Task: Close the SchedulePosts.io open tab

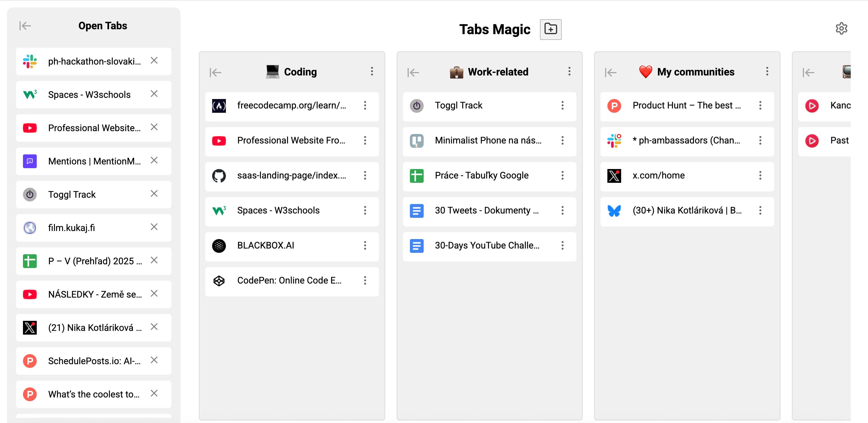Action: (154, 360)
